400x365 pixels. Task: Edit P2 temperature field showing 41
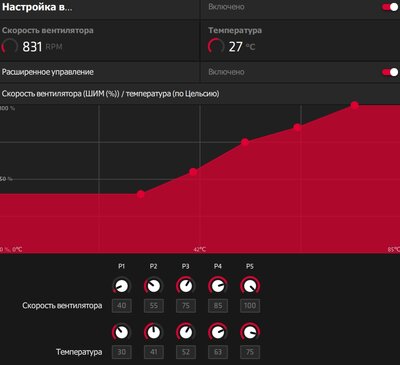(x=154, y=352)
